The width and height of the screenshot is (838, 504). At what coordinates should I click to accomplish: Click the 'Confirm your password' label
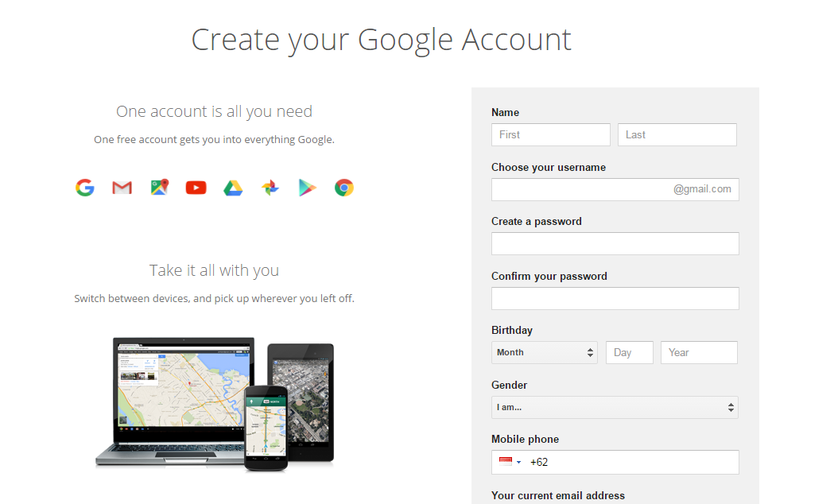[x=549, y=277]
